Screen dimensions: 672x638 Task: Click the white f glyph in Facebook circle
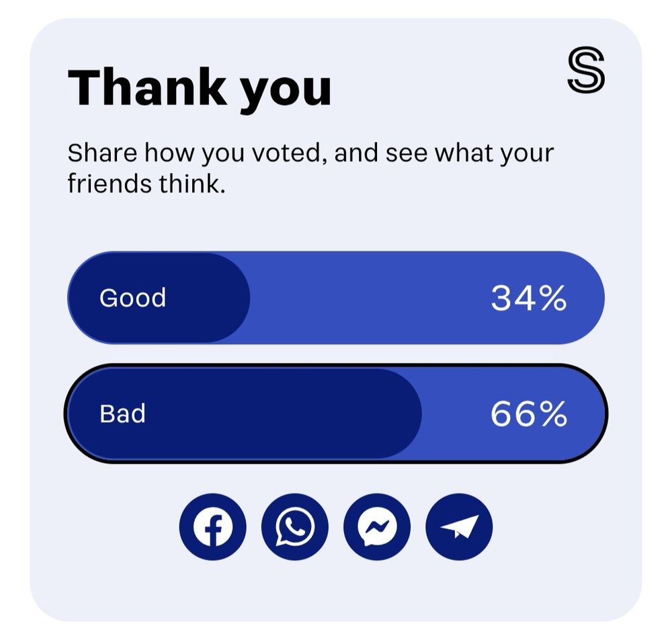click(214, 530)
